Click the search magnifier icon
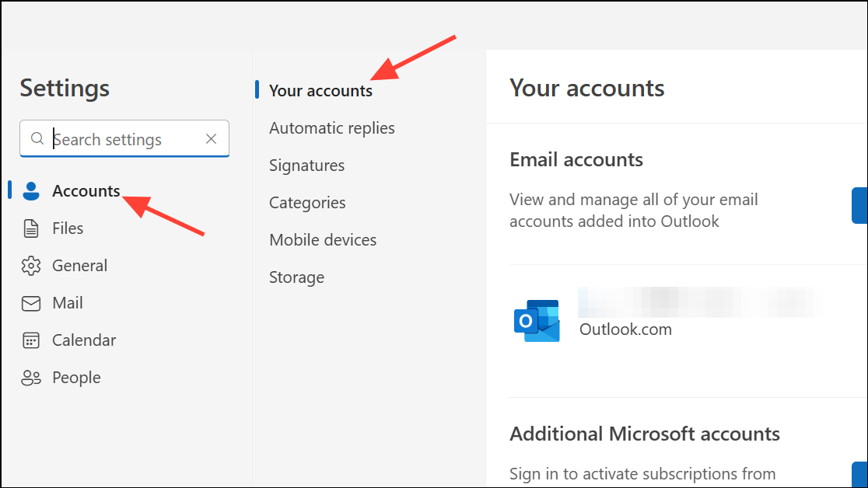 pyautogui.click(x=37, y=138)
